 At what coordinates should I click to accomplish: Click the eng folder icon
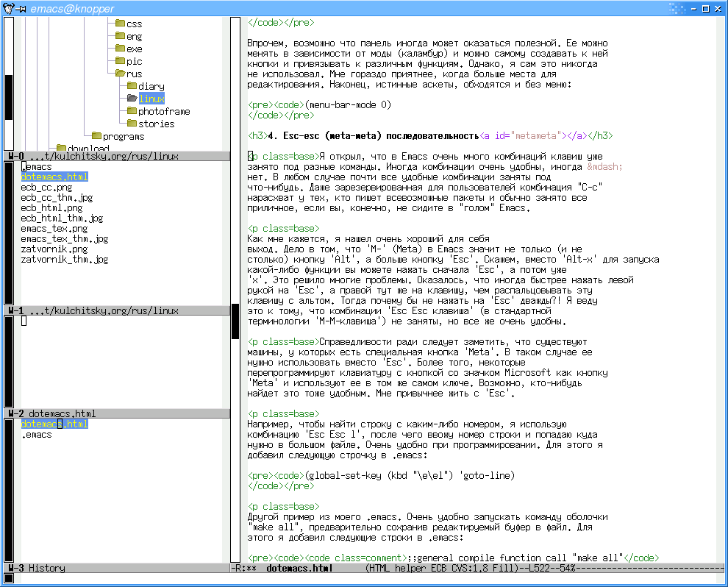[x=119, y=36]
